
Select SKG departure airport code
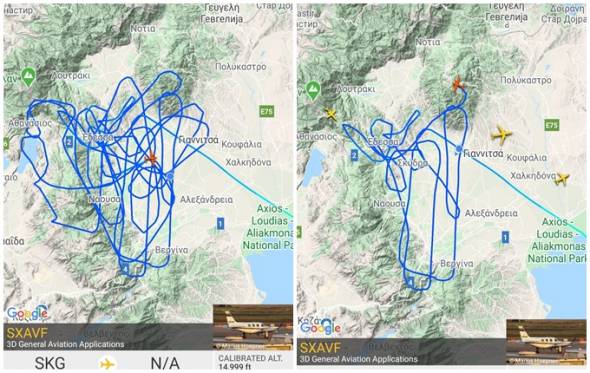click(x=50, y=363)
